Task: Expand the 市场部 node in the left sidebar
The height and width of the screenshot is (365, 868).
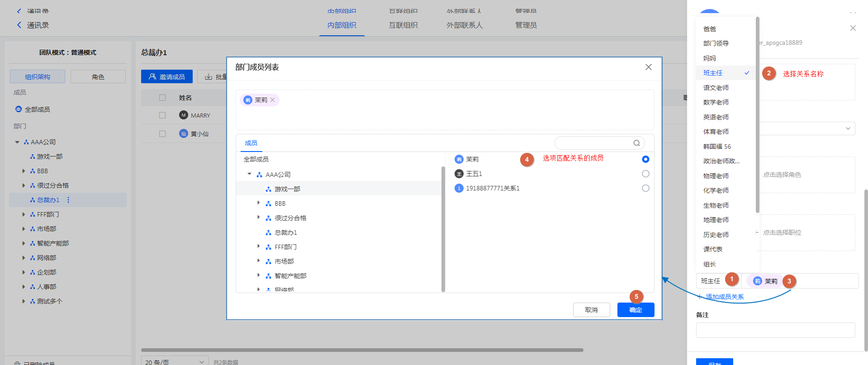Action: (x=24, y=229)
